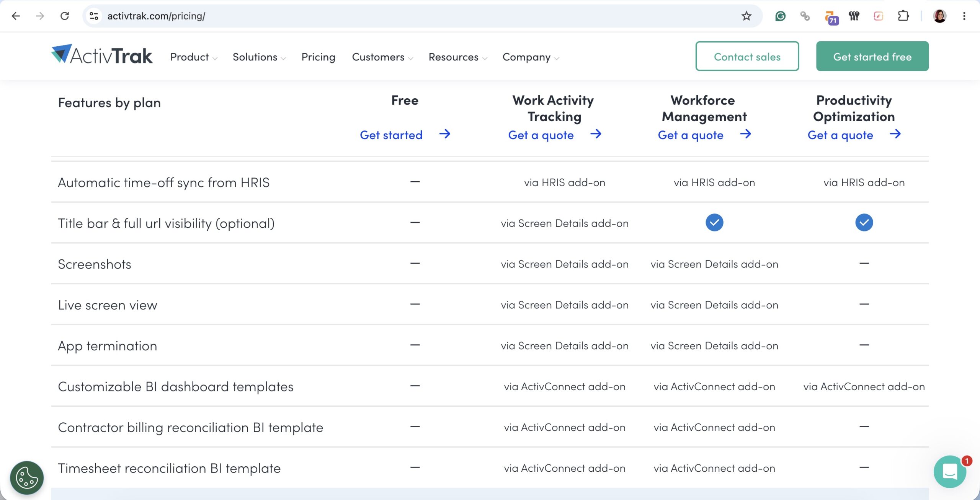The image size is (980, 500).
Task: Click arrow beside Productivity Optimization quote
Action: pyautogui.click(x=895, y=134)
